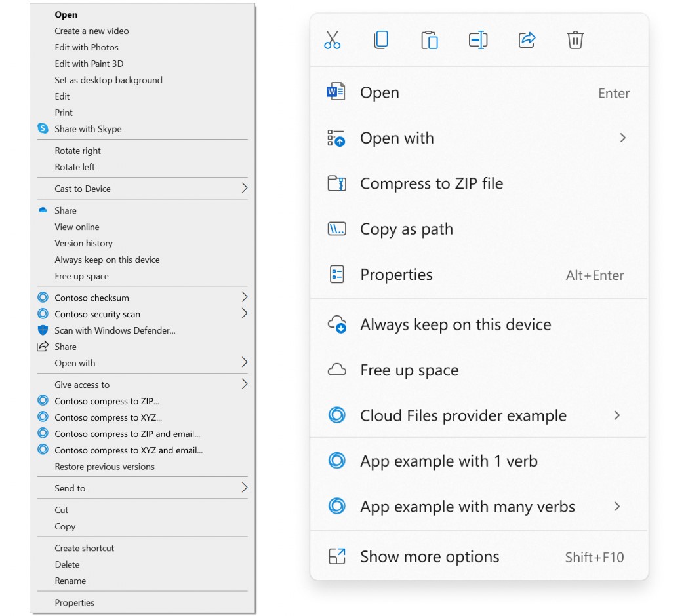Click the Share arrow icon in the toolbar row

coord(527,40)
